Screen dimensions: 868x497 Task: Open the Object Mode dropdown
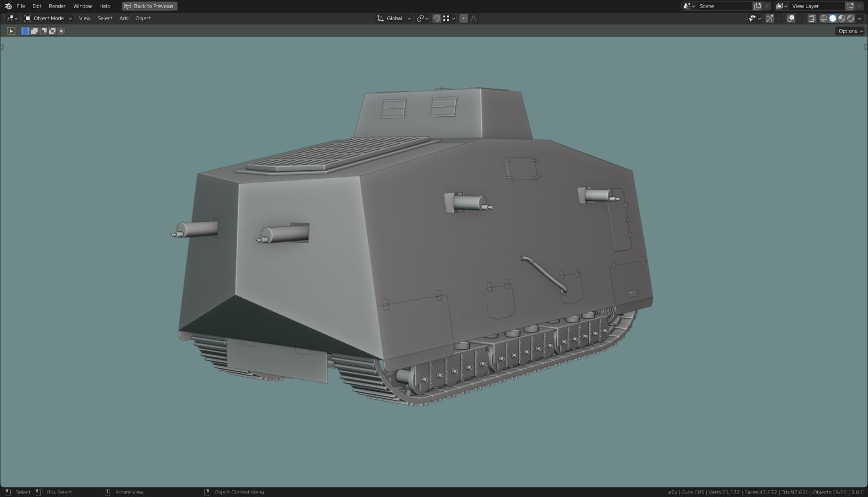(x=47, y=18)
